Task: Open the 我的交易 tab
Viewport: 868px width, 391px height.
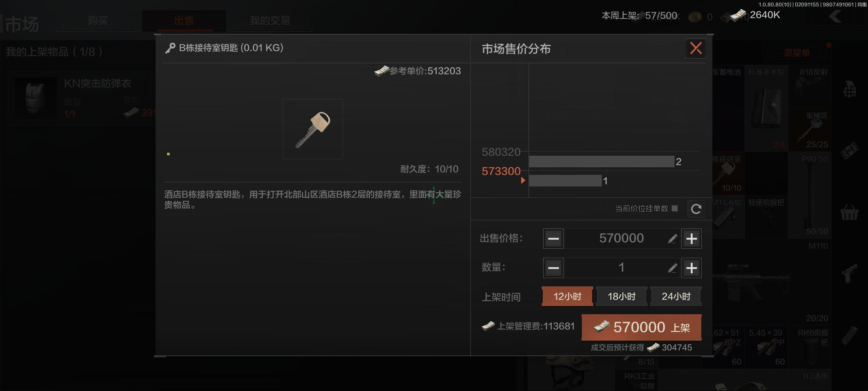Action: pyautogui.click(x=270, y=21)
